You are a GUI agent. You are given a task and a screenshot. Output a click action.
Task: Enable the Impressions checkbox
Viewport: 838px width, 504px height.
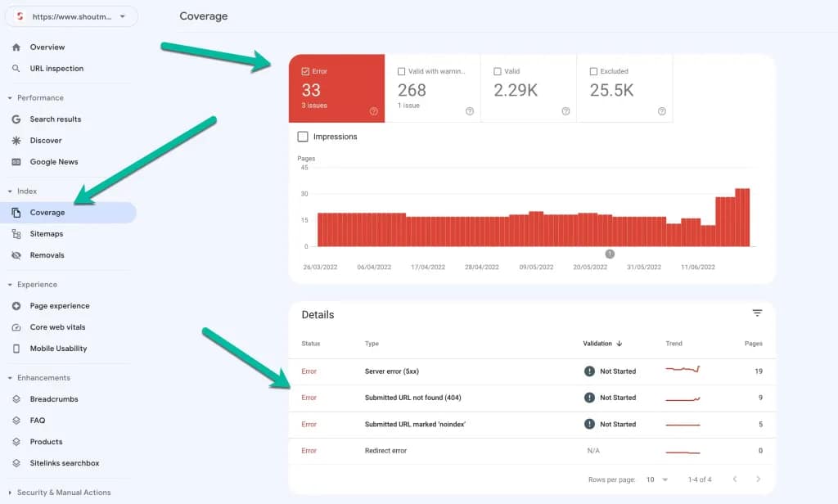point(303,137)
